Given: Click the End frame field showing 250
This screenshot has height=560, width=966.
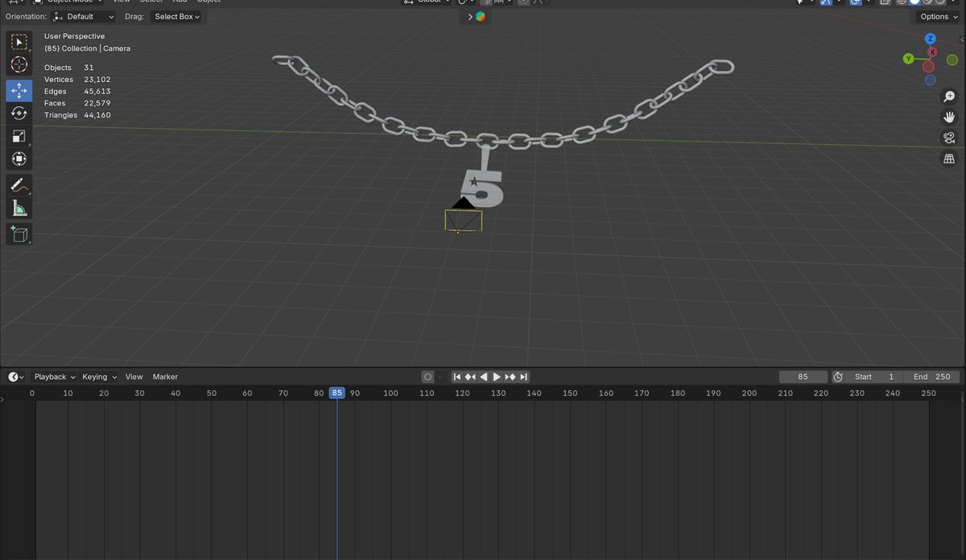Looking at the screenshot, I should (931, 377).
